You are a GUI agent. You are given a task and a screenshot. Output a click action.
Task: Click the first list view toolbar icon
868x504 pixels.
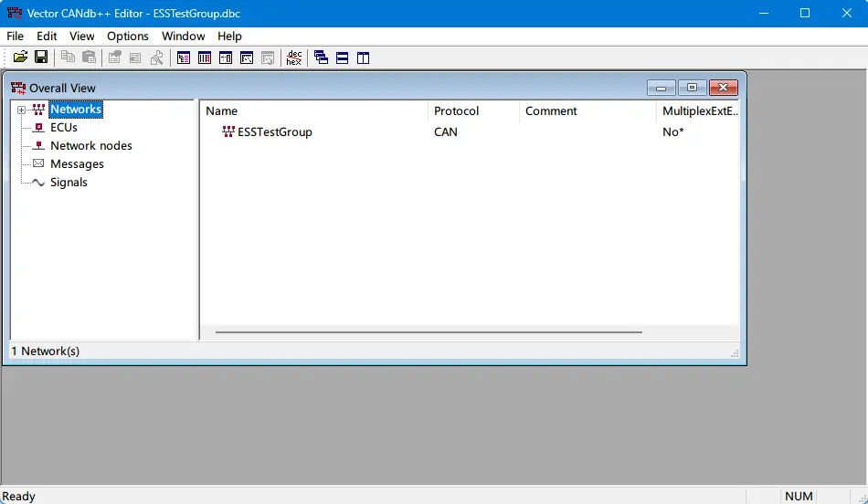[184, 58]
